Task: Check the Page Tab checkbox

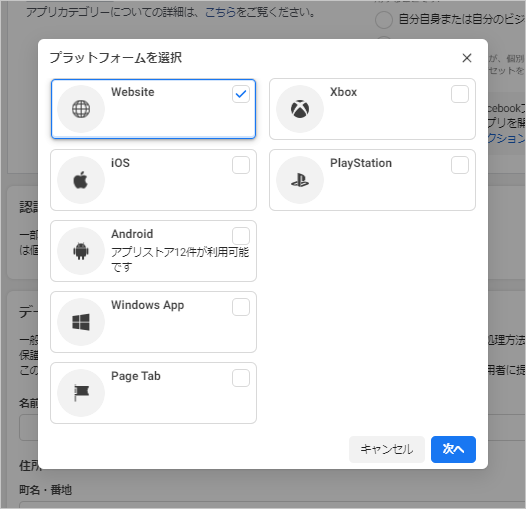Action: pyautogui.click(x=241, y=378)
